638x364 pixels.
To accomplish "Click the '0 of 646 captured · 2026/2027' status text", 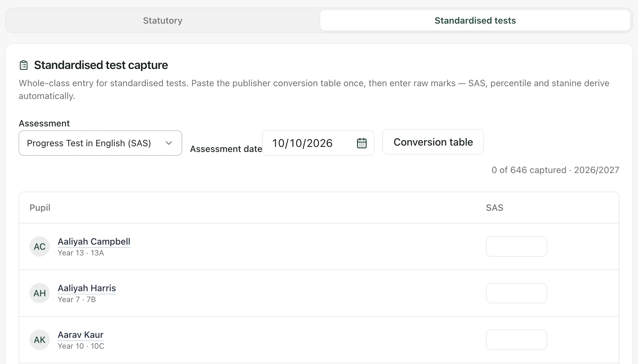I will [x=555, y=170].
